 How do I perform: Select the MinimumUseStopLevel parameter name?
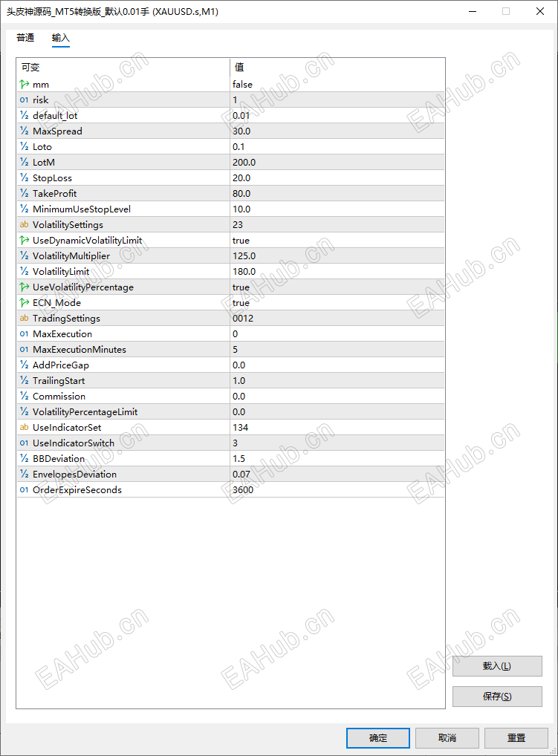click(82, 209)
